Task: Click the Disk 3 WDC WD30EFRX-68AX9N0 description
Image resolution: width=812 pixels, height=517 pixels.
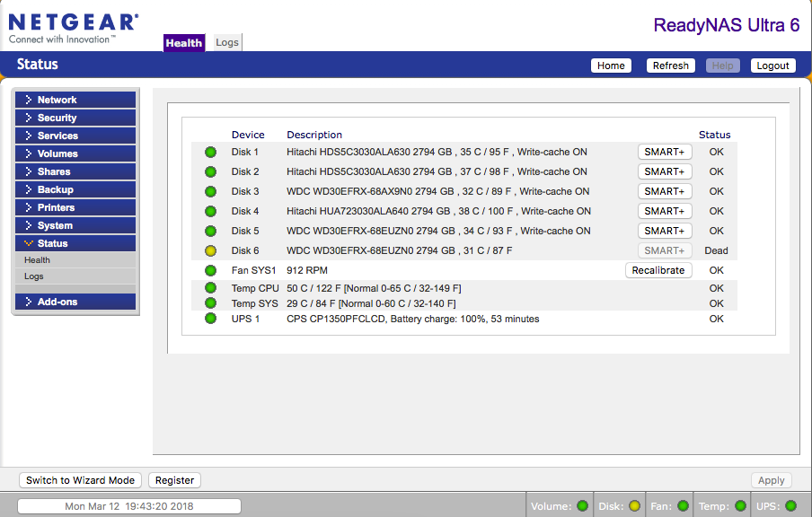Action: pyautogui.click(x=438, y=191)
